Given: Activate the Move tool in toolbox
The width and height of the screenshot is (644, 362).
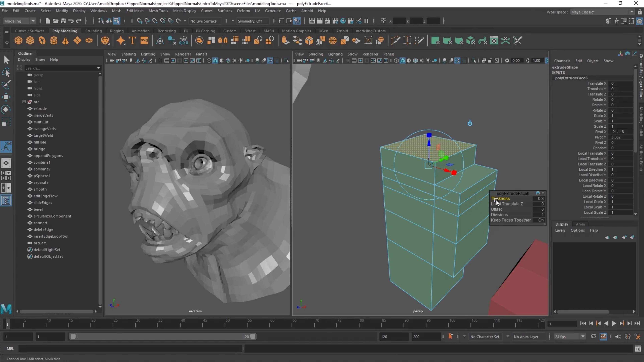Looking at the screenshot, I should 6,97.
